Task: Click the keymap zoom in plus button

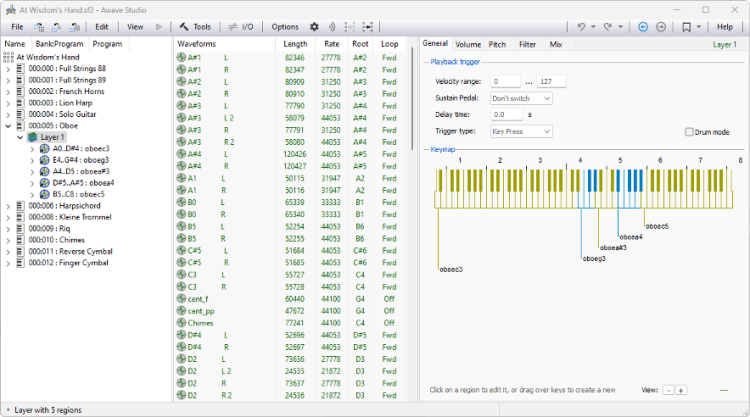Action: [681, 390]
